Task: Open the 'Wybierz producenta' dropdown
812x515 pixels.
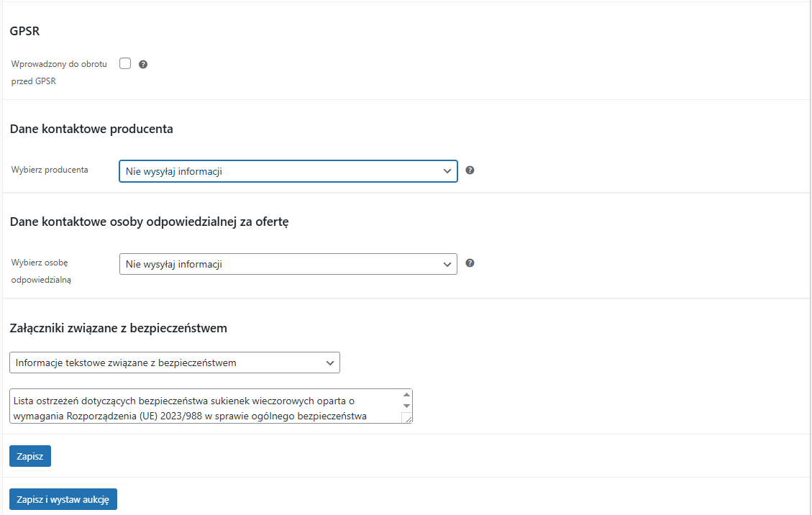Action: [x=288, y=171]
